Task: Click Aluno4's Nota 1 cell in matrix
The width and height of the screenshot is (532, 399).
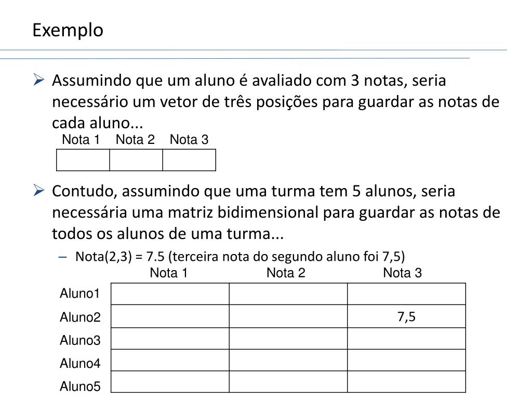Action: (170, 361)
